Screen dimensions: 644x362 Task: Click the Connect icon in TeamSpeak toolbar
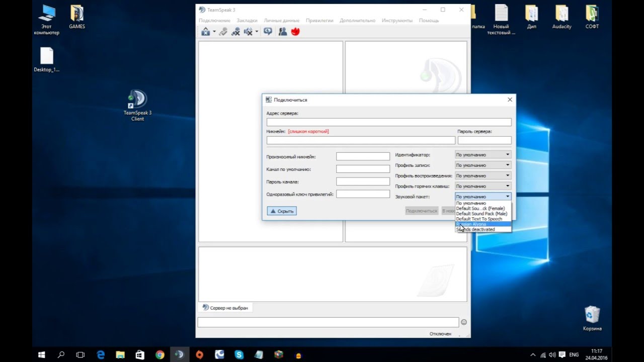click(205, 32)
